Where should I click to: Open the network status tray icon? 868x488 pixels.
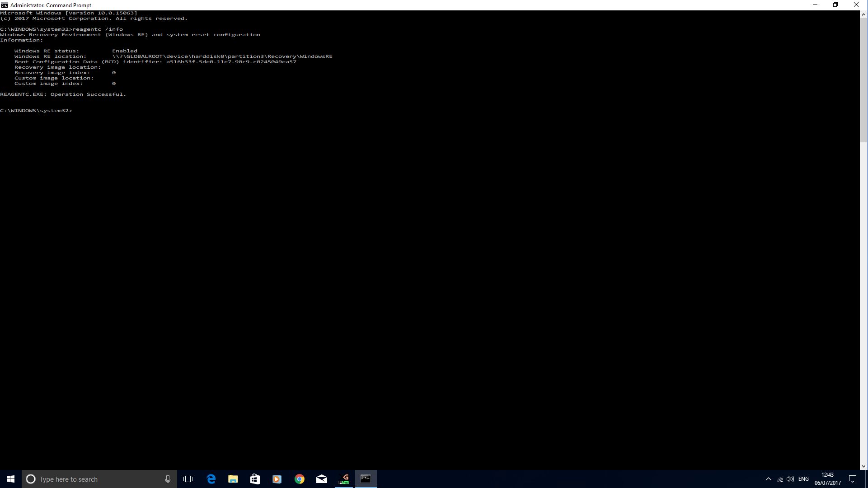coord(780,479)
